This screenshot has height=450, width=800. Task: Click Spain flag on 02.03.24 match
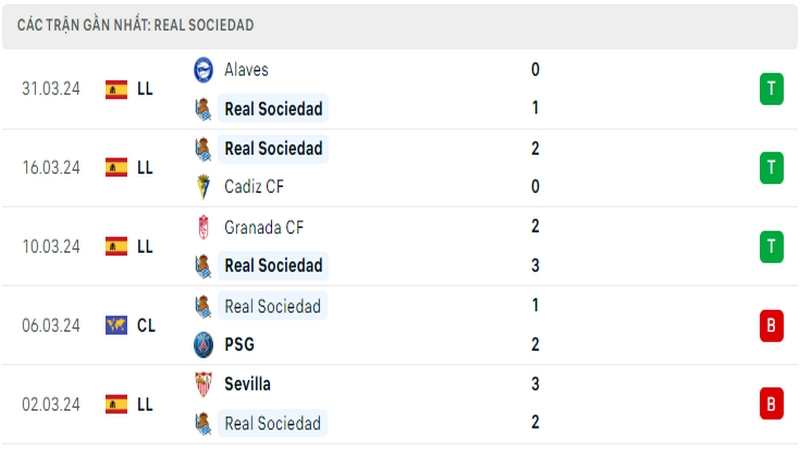pyautogui.click(x=116, y=404)
